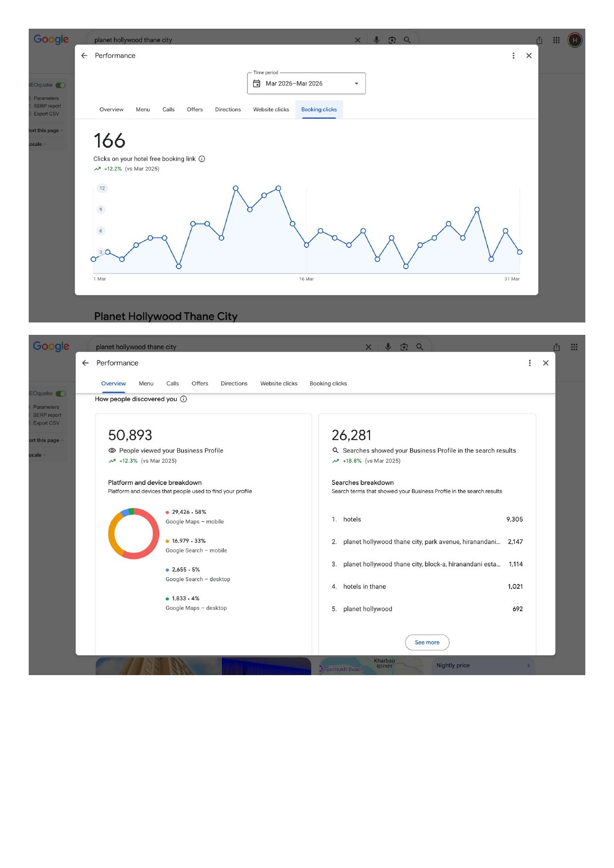Click Google Lens icon in lower search bar
The width and height of the screenshot is (614, 868).
404,347
